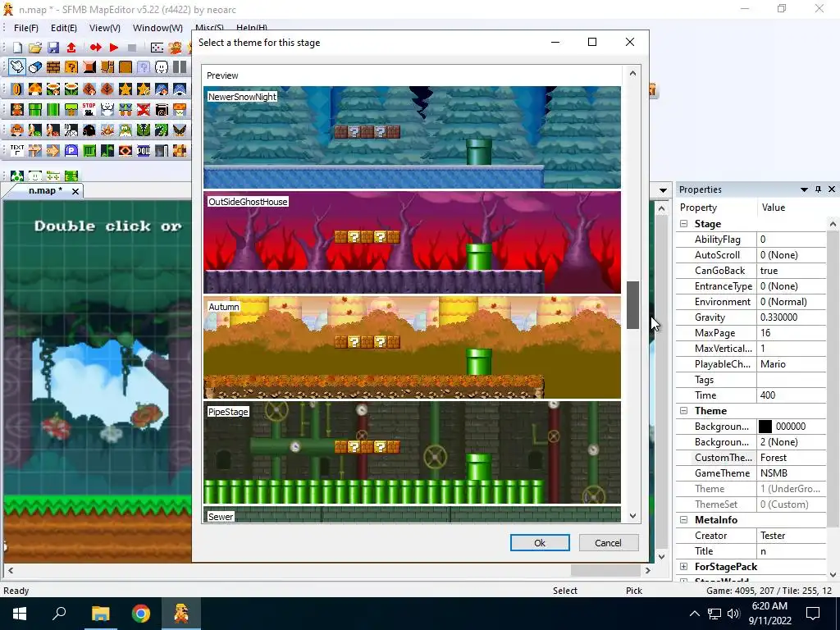Open File Explorer from taskbar

[x=100, y=614]
